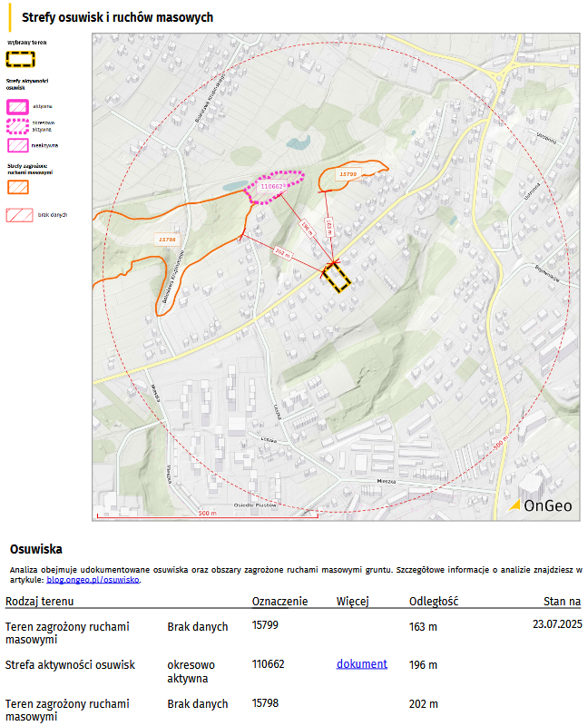The height and width of the screenshot is (726, 588).
Task: Click the 'Odległość' column header
Action: (x=433, y=601)
